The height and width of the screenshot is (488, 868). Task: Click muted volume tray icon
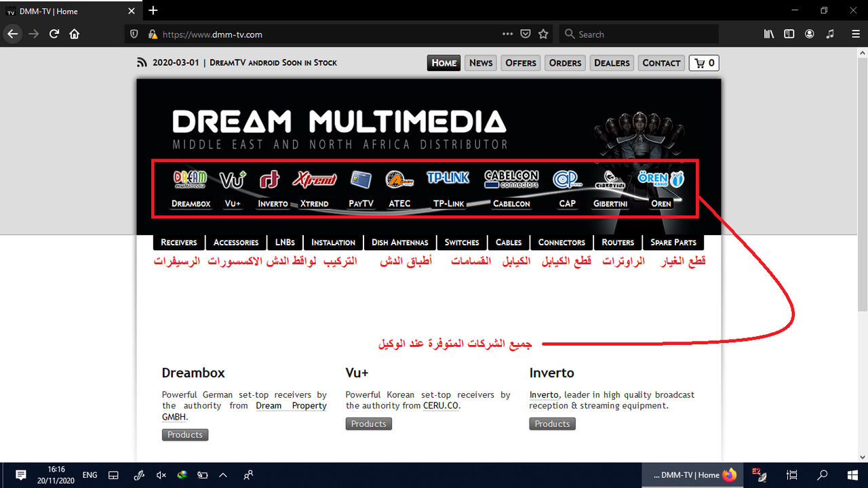coord(161,475)
